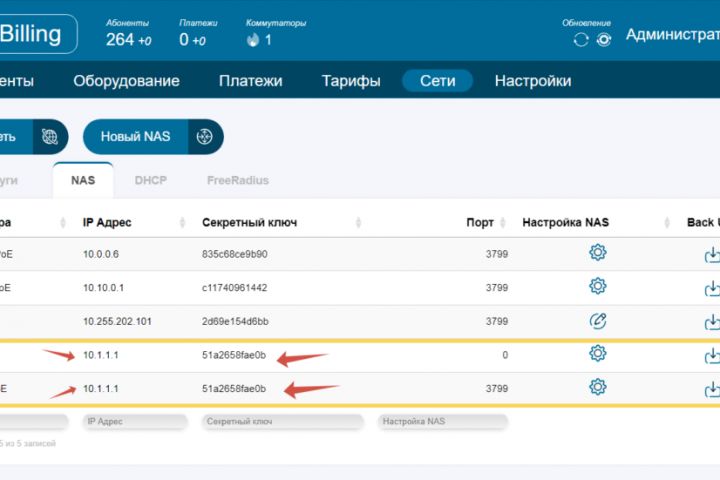Click edit icon for 10.255.202.101 NAS
Viewport: 720px width, 480px height.
tap(597, 320)
